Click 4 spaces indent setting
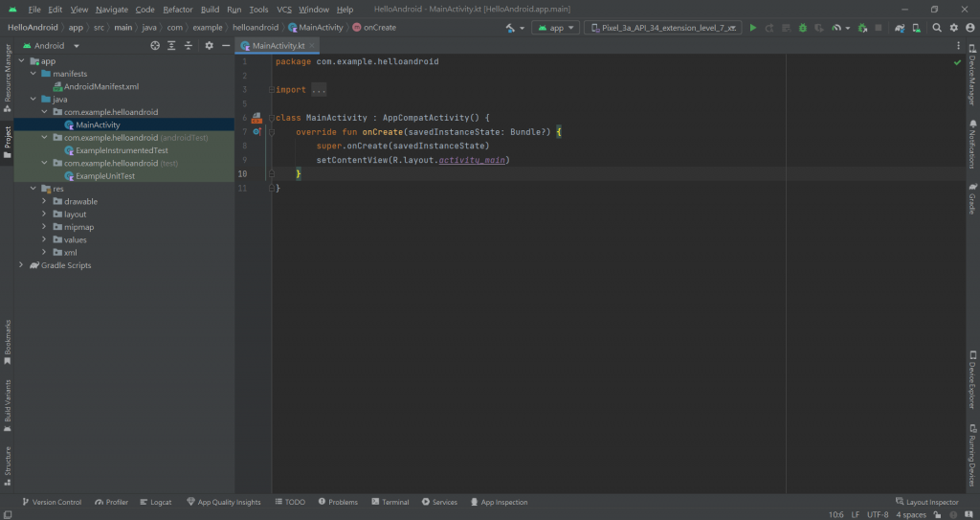Viewport: 980px width, 520px height. tap(911, 515)
